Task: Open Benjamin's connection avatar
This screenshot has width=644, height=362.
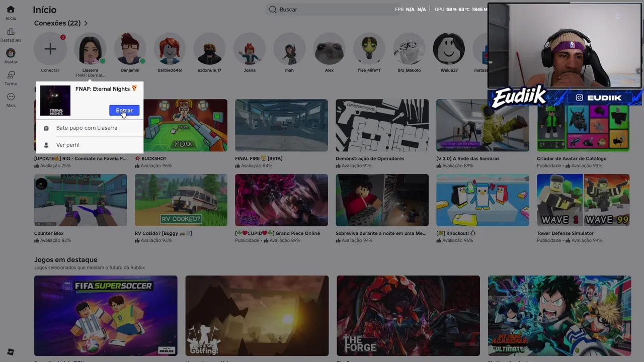Action: click(x=130, y=49)
